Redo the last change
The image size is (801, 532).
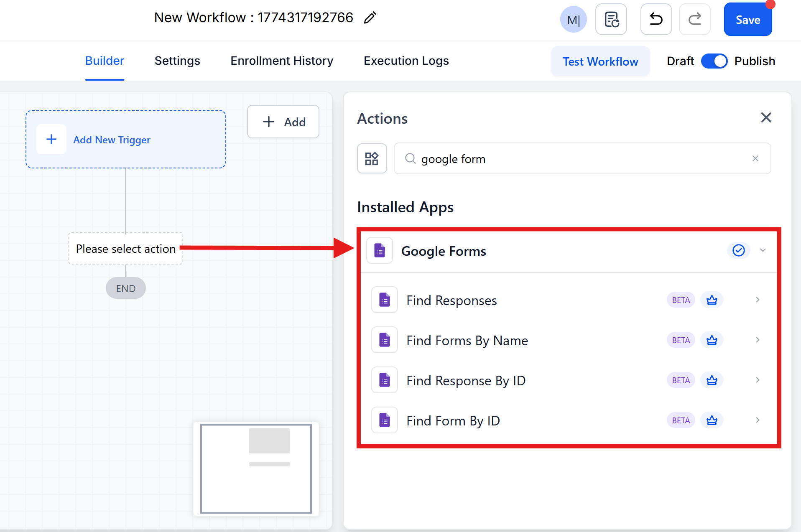pos(694,20)
